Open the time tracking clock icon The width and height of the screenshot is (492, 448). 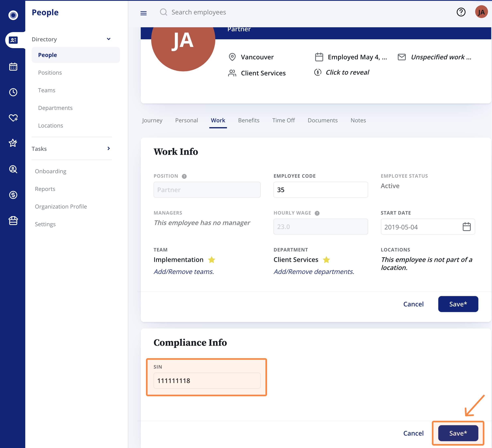13,92
